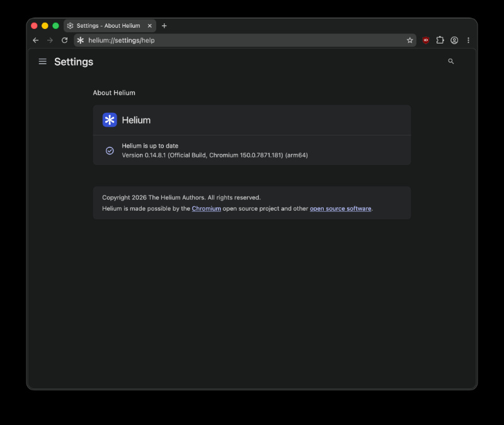Open the Chromium link

coord(207,209)
